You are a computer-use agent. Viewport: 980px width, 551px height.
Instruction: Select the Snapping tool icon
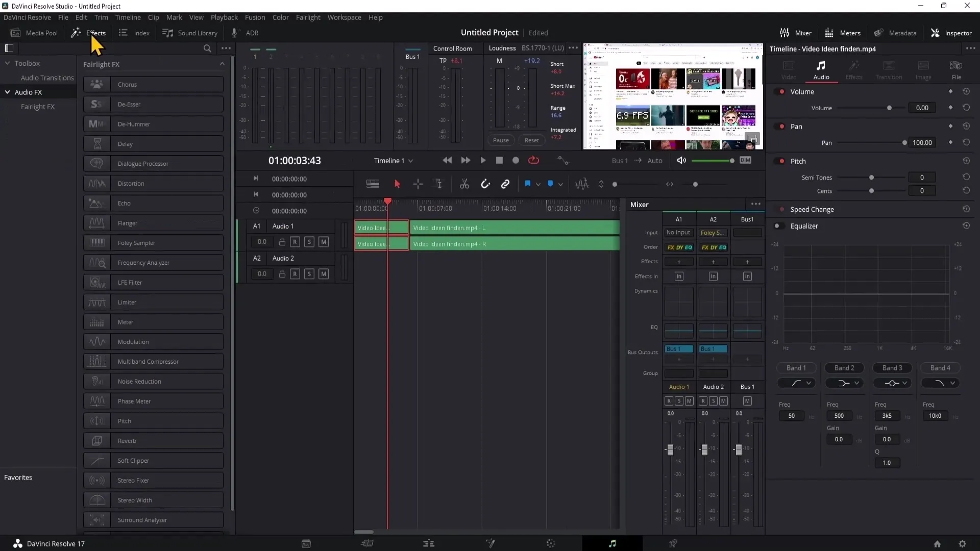click(484, 184)
